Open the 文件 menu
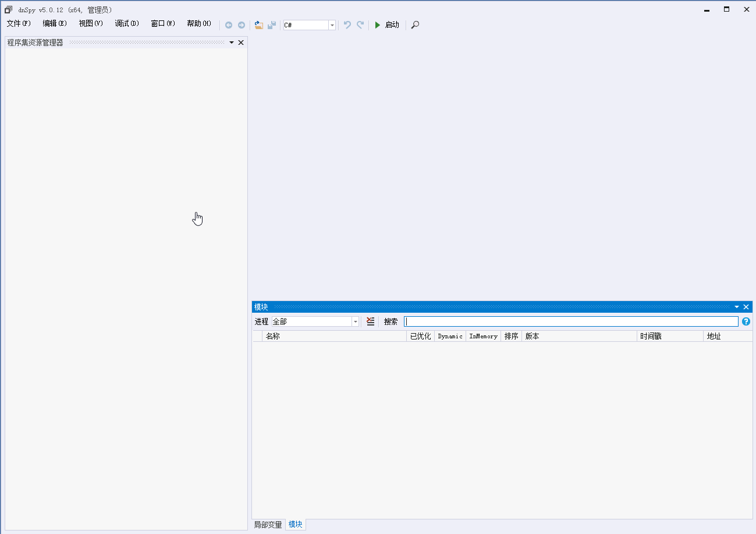 (17, 23)
